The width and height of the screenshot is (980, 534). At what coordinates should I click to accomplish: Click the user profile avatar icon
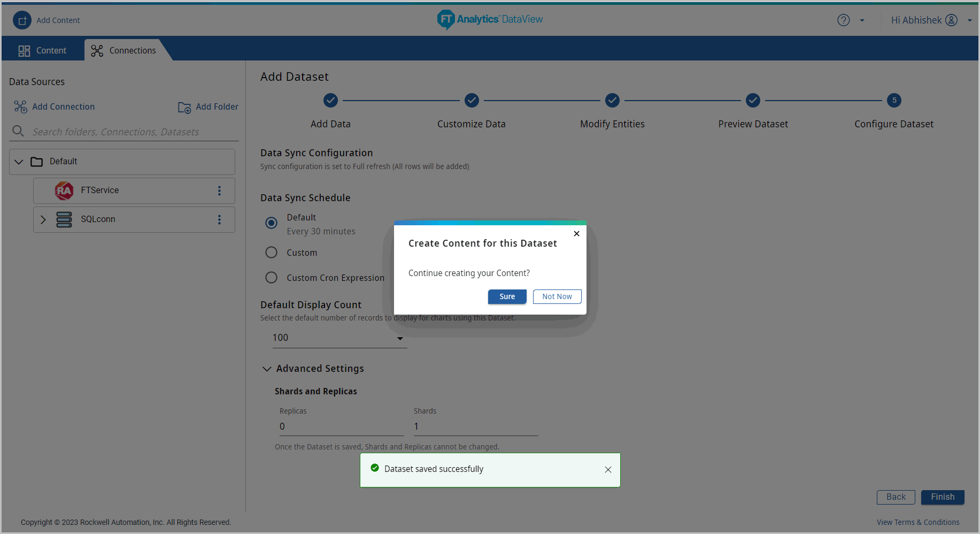tap(951, 20)
